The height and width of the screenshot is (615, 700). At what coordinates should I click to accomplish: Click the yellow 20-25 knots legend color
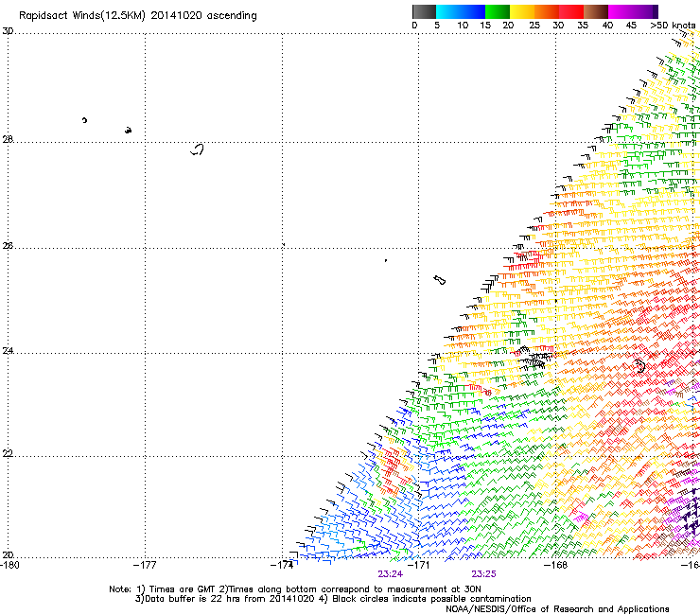tap(522, 11)
